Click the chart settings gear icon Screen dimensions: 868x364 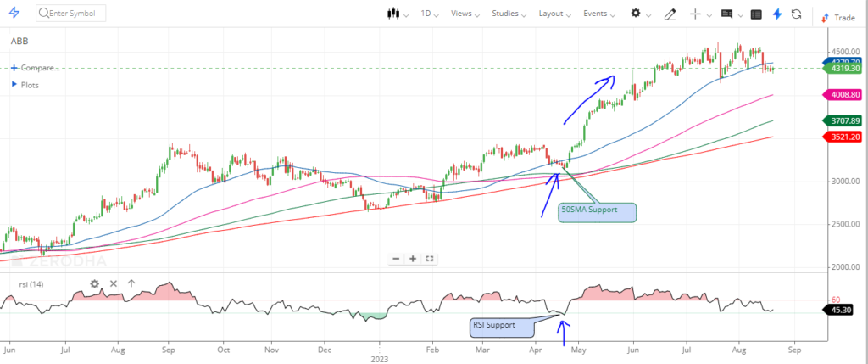coord(636,14)
